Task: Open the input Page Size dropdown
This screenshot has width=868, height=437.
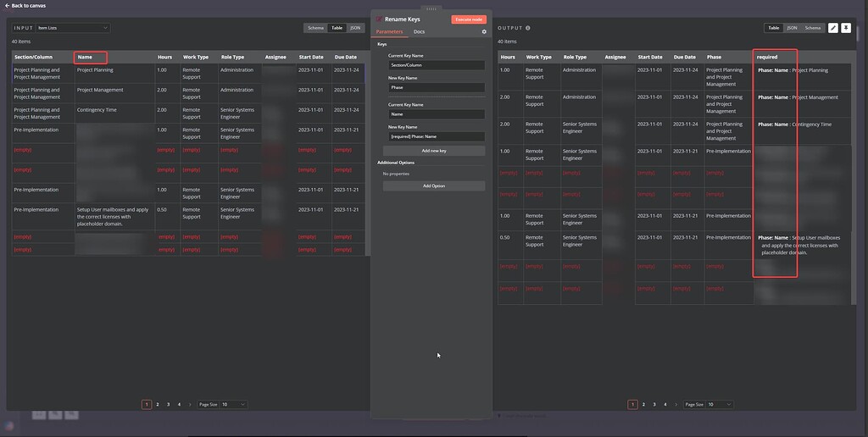Action: (x=234, y=405)
